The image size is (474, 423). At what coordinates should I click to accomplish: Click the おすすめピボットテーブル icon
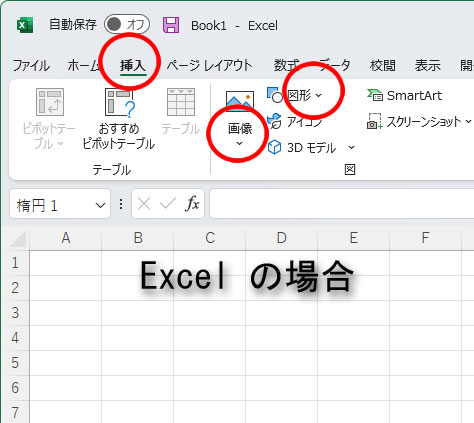pos(119,103)
